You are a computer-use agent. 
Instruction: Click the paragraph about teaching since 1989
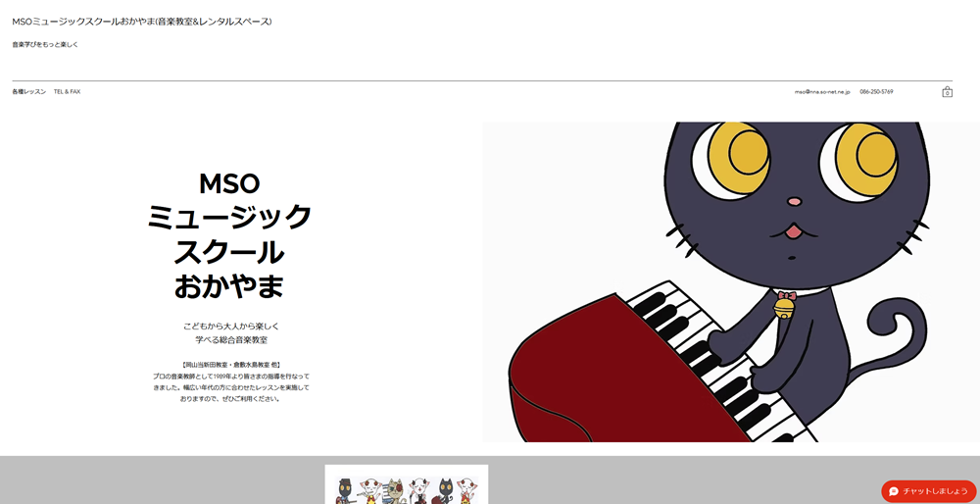(231, 387)
